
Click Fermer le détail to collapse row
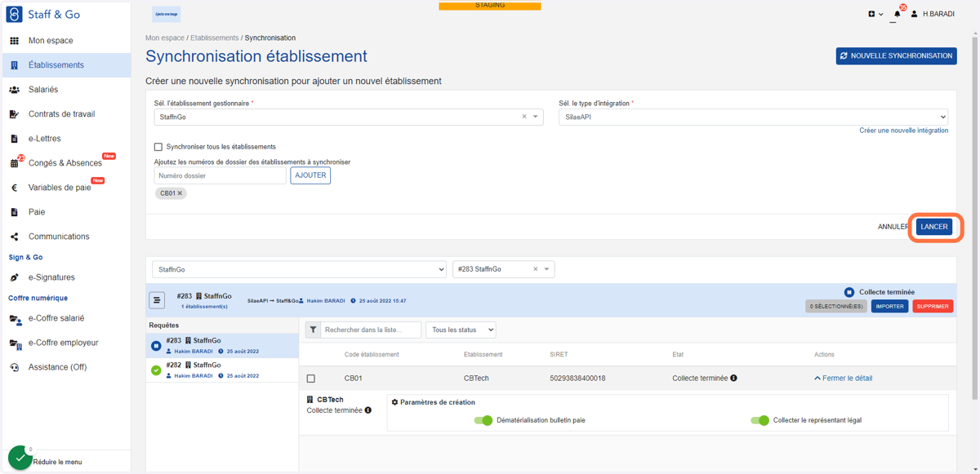pyautogui.click(x=844, y=379)
